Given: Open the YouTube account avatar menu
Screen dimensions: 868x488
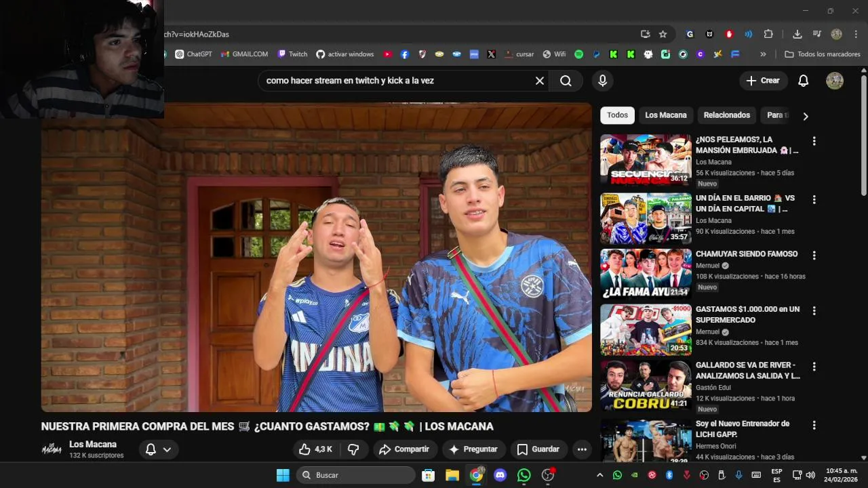Looking at the screenshot, I should 835,81.
